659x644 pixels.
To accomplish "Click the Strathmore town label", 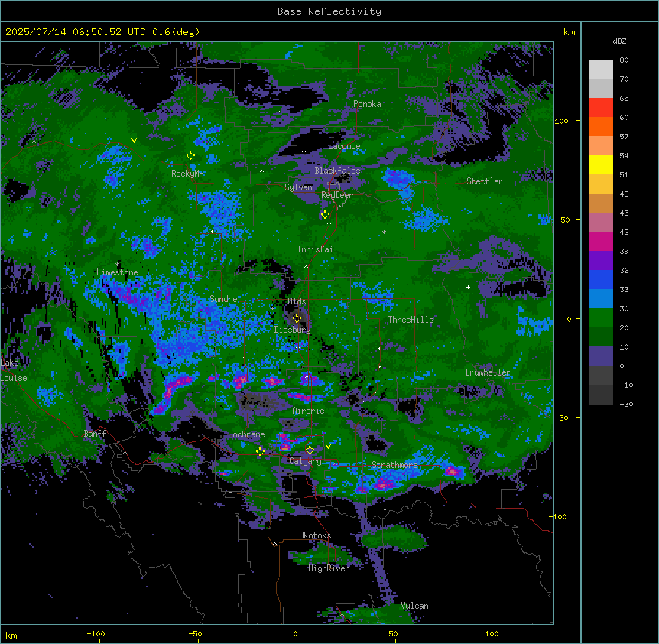I will 394,465.
